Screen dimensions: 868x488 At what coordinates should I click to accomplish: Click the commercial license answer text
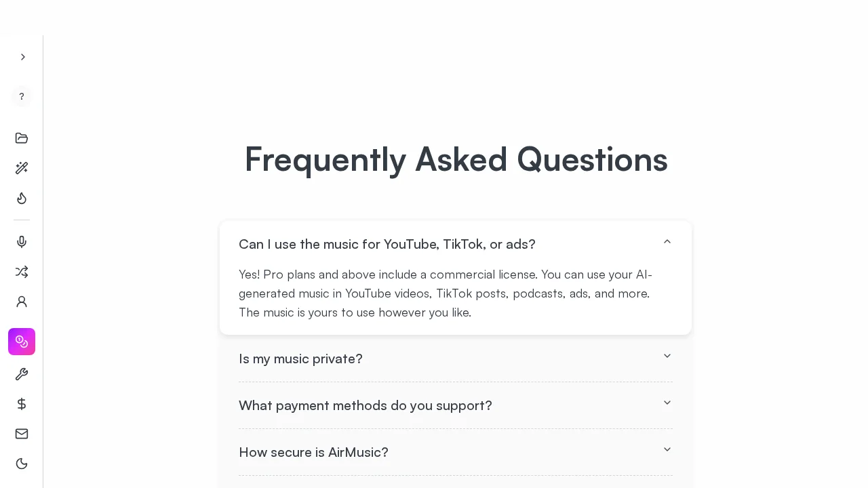(446, 293)
